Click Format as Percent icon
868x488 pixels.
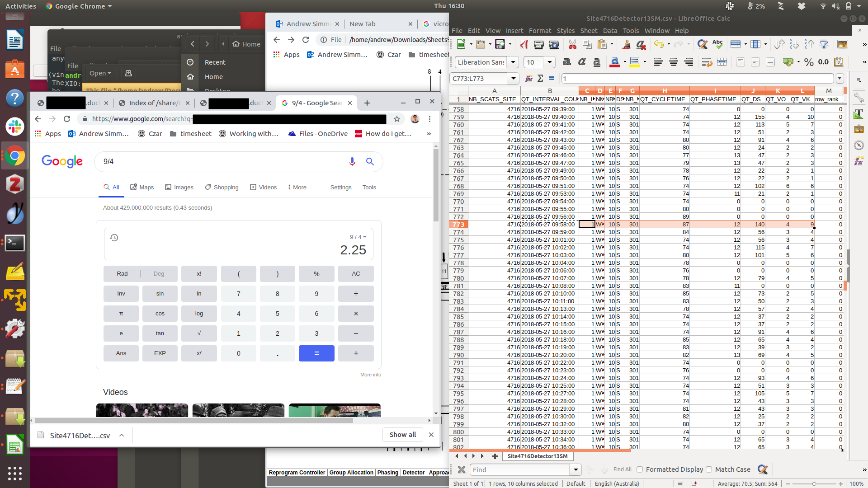pyautogui.click(x=809, y=62)
